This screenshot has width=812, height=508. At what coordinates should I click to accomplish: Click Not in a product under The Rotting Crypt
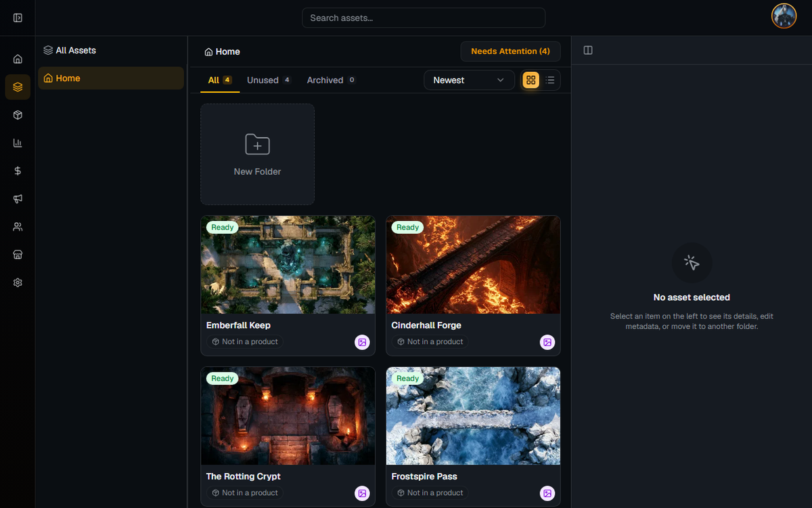click(245, 493)
